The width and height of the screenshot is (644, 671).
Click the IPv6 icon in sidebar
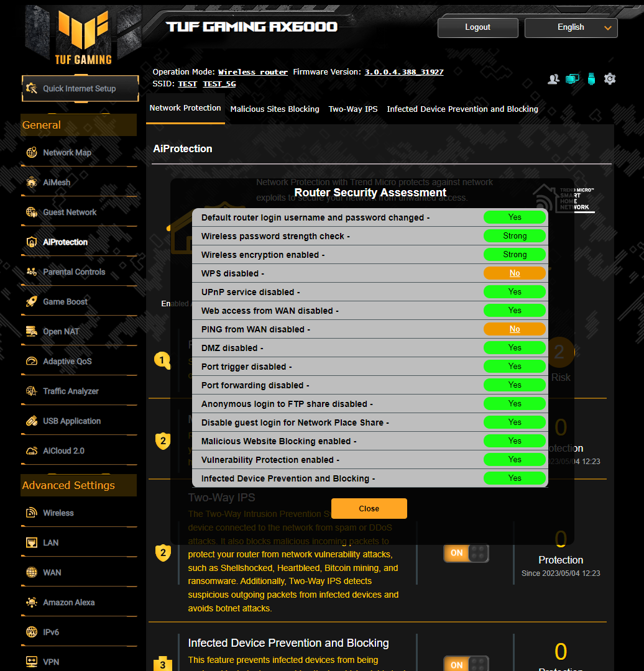coord(32,632)
